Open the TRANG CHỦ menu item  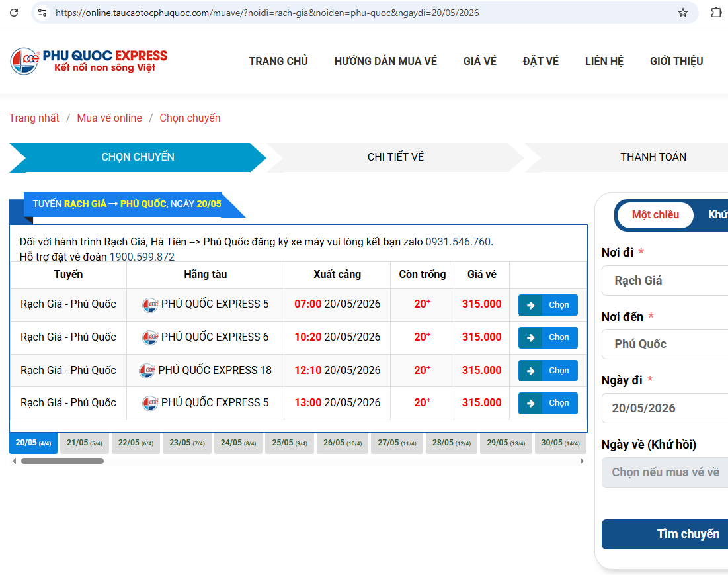pyautogui.click(x=278, y=61)
